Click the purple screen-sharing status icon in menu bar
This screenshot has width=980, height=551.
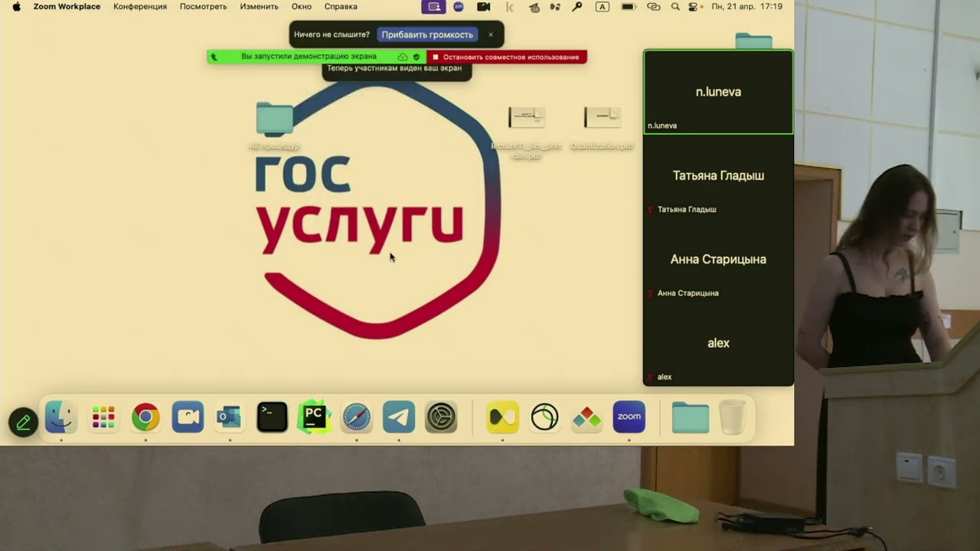434,7
